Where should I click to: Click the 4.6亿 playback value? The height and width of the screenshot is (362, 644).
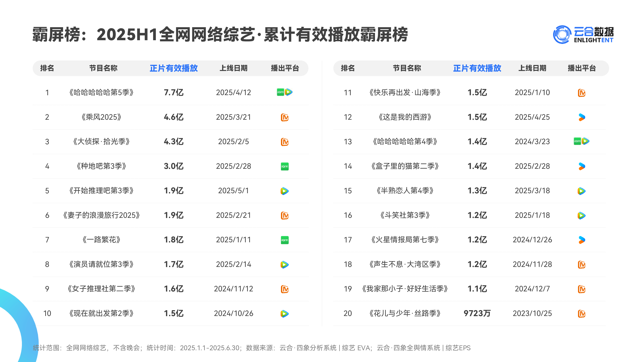[174, 117]
